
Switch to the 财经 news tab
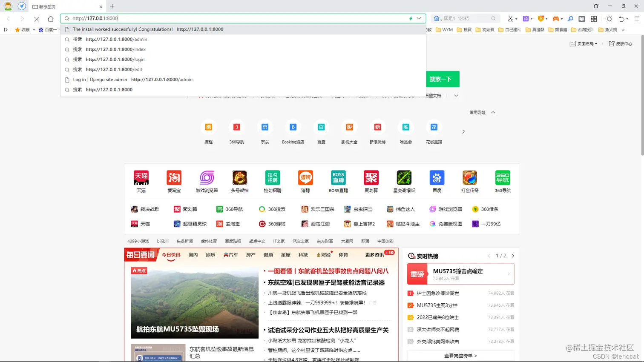tap(325, 255)
